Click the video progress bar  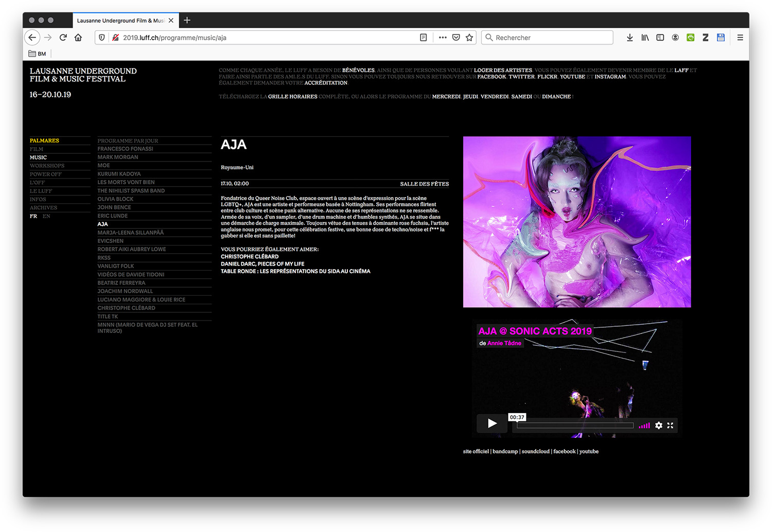coord(575,425)
